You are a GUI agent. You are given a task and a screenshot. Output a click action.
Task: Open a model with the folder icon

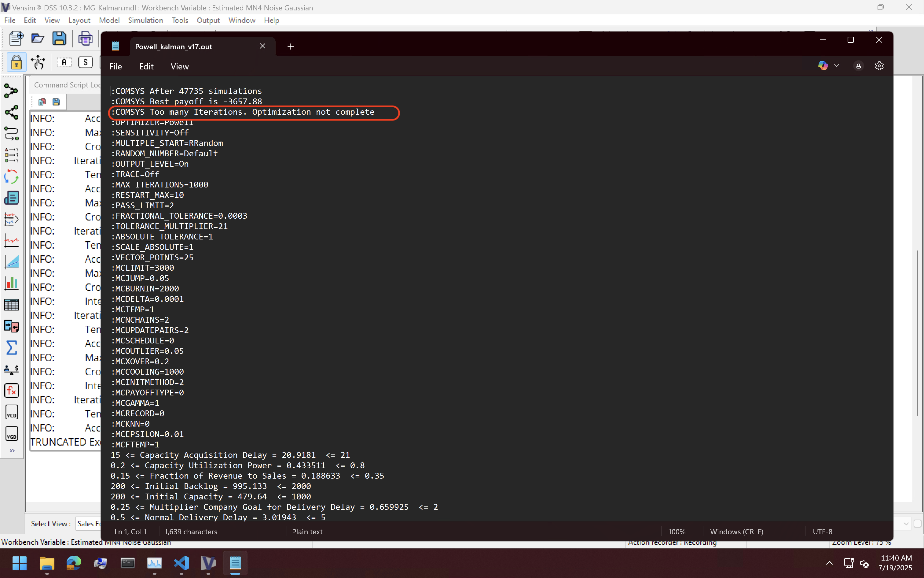point(37,38)
